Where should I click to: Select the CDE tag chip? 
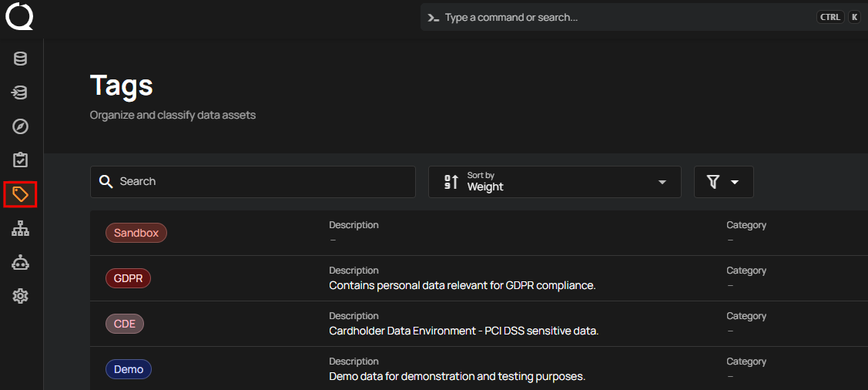(125, 324)
